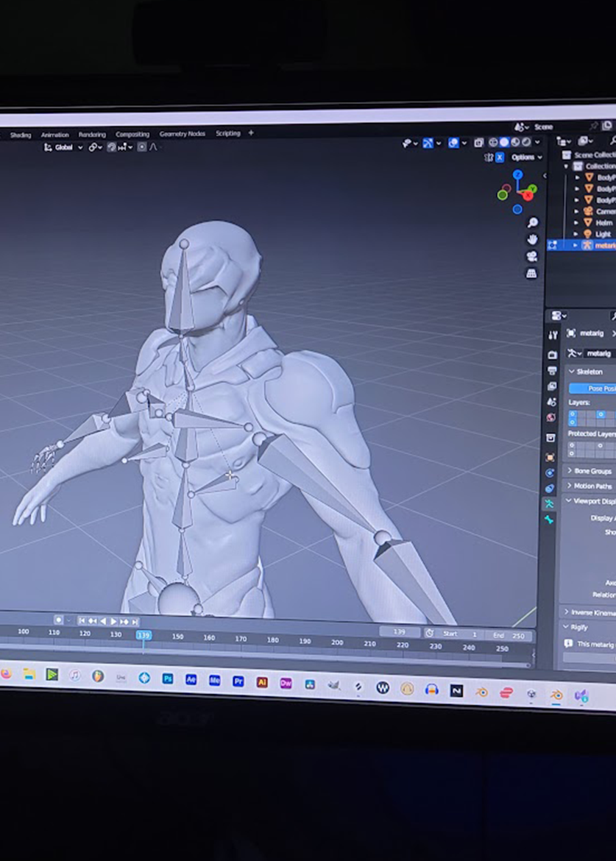This screenshot has height=861, width=616.
Task: Open the viewport Options popover
Action: click(x=525, y=157)
